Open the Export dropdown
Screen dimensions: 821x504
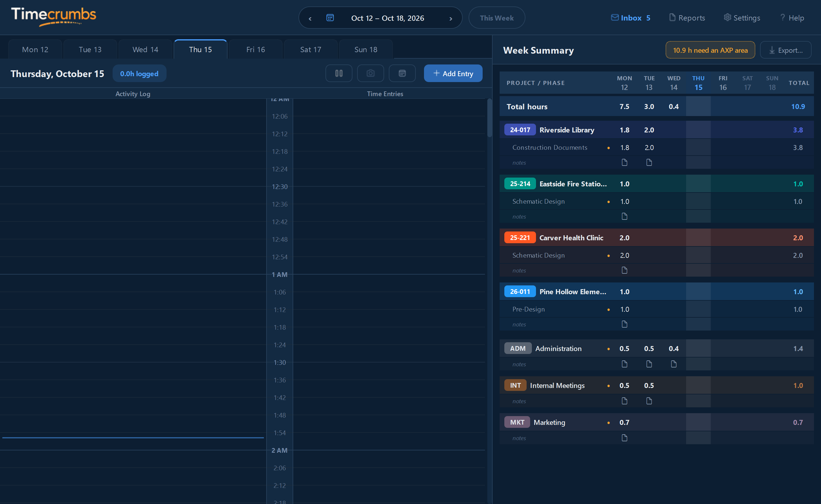(x=786, y=50)
